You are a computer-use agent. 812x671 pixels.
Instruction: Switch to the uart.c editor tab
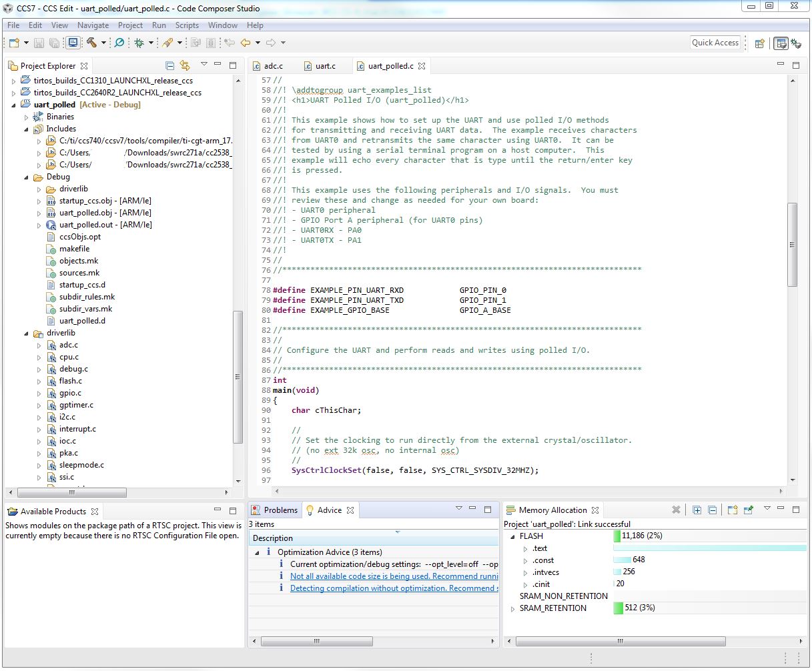pyautogui.click(x=325, y=66)
